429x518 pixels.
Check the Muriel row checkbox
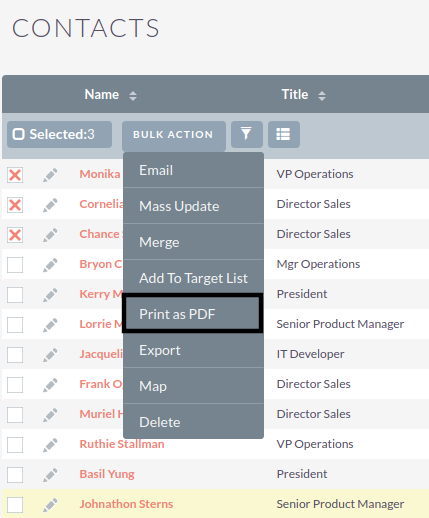coord(15,415)
